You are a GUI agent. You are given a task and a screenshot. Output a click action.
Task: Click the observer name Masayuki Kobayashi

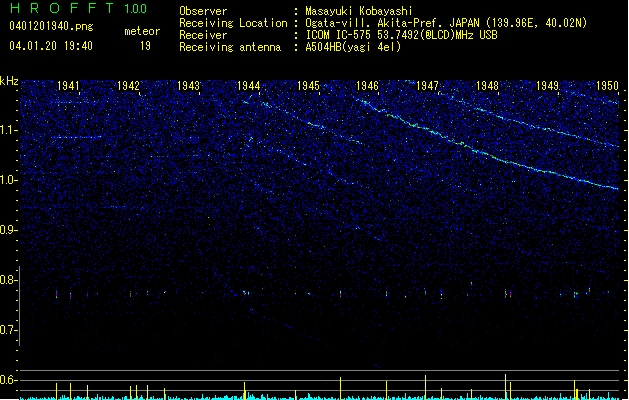point(359,11)
